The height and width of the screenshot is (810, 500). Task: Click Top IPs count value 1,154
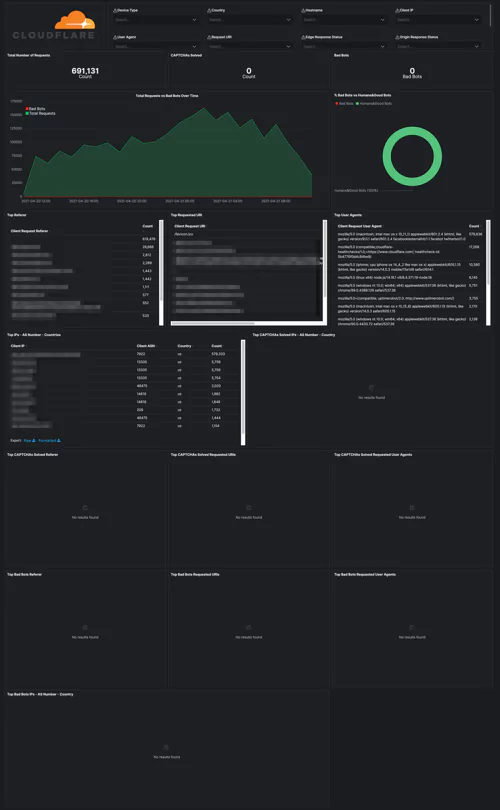point(216,426)
